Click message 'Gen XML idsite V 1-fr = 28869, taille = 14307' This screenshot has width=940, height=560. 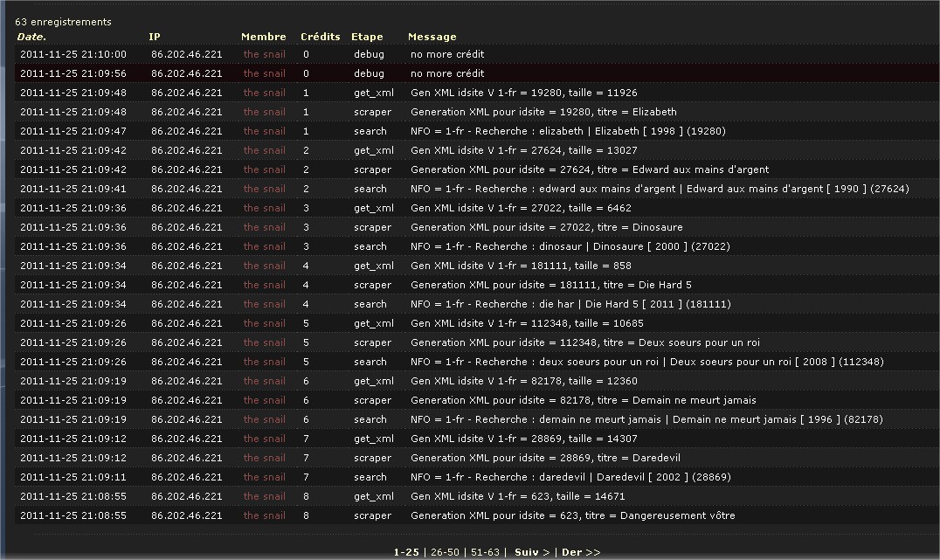tap(524, 439)
